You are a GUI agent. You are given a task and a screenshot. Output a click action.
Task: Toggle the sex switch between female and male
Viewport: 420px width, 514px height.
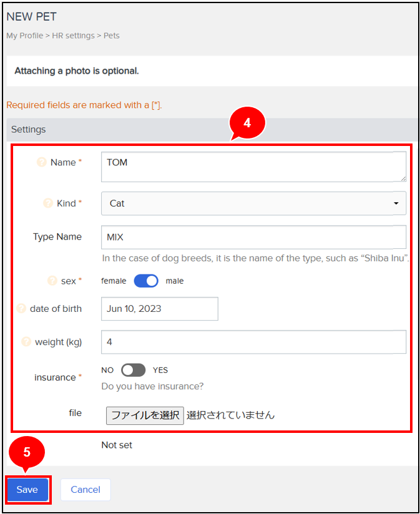[x=146, y=281]
